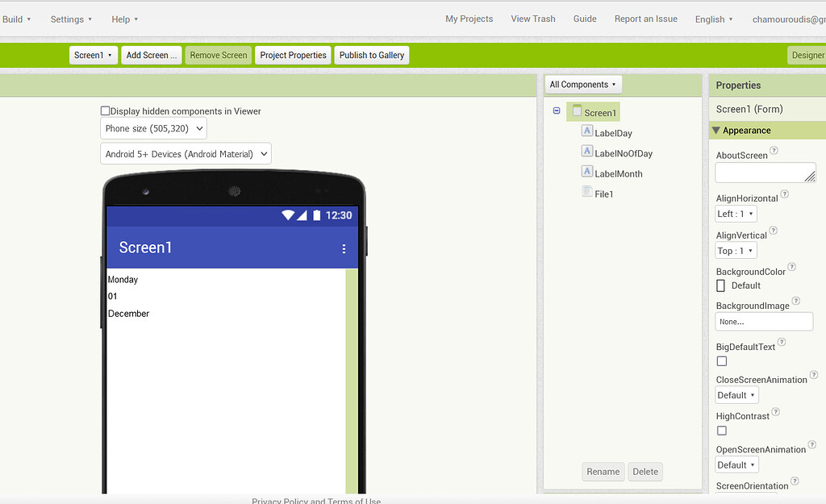826x504 pixels.
Task: Click the File1 component icon
Action: point(587,193)
